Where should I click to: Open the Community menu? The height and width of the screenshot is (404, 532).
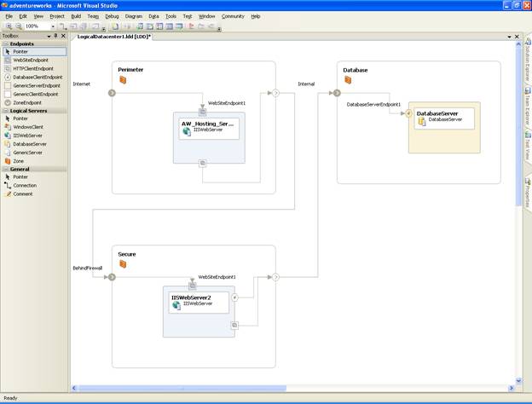[233, 16]
